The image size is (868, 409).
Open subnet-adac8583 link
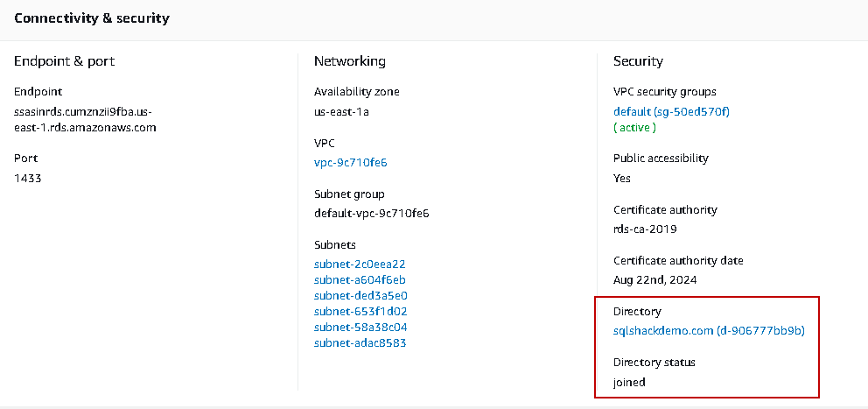click(x=360, y=342)
